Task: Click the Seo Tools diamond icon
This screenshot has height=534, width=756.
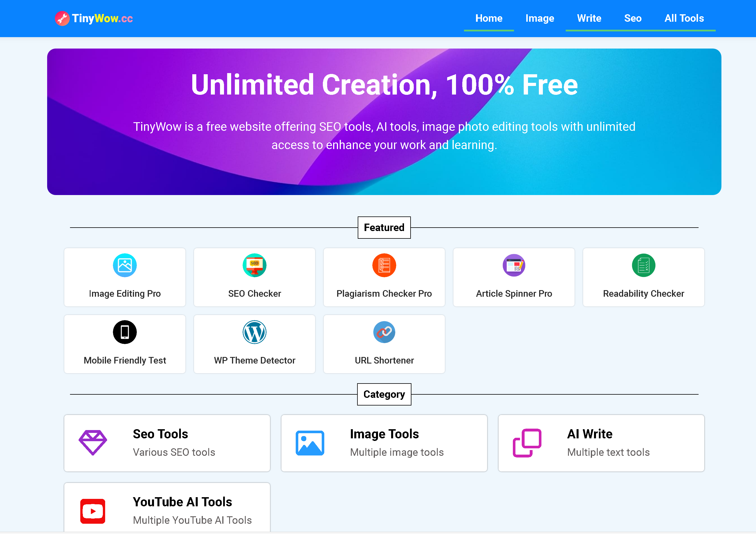Action: 93,443
